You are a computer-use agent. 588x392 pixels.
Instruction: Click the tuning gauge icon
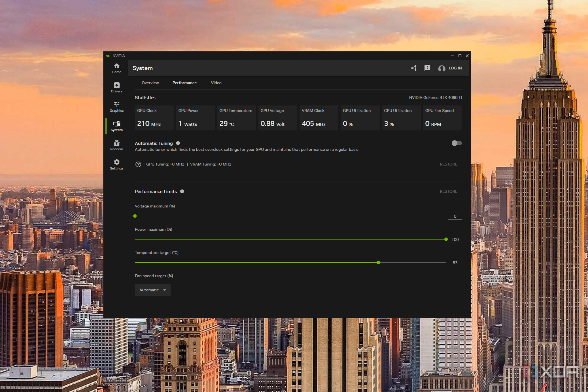[138, 164]
